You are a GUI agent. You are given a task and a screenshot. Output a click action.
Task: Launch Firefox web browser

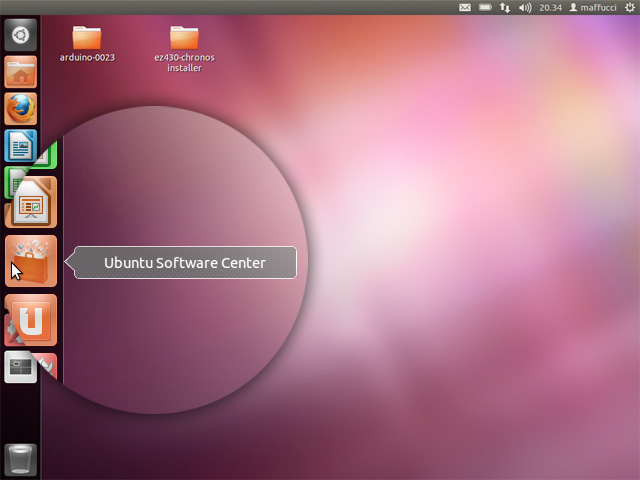21,109
